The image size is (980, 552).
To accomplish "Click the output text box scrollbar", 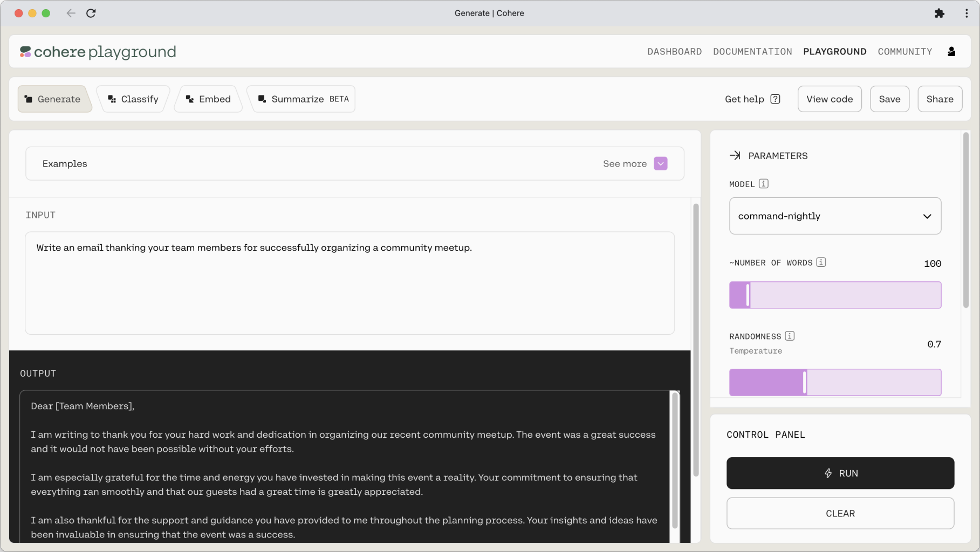I will pos(674,459).
